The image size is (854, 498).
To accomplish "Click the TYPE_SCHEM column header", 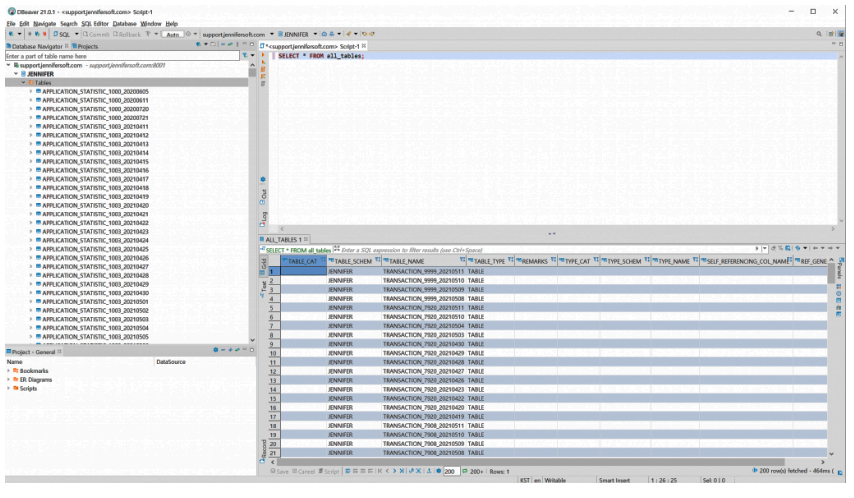I will [624, 261].
